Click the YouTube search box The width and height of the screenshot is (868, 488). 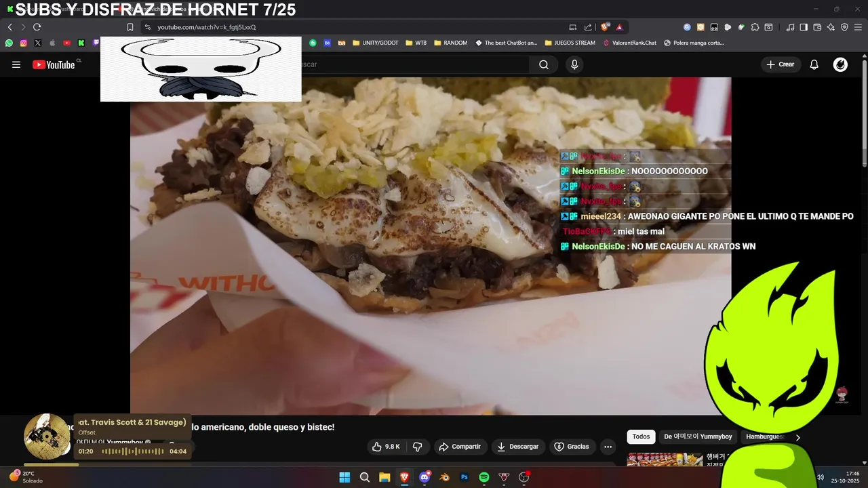click(x=415, y=64)
